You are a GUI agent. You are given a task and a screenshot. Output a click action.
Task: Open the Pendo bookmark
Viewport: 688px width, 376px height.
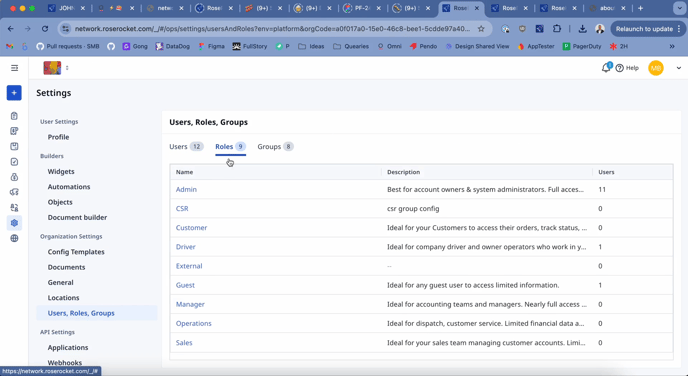(423, 46)
